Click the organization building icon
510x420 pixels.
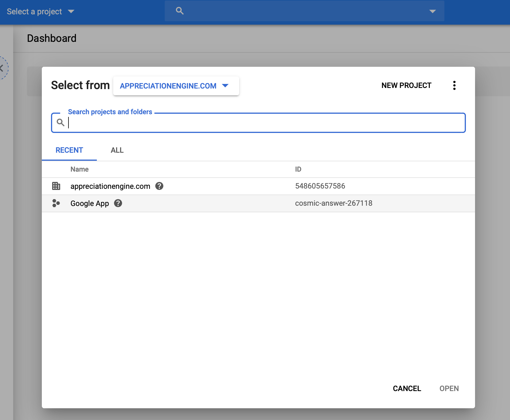(56, 186)
